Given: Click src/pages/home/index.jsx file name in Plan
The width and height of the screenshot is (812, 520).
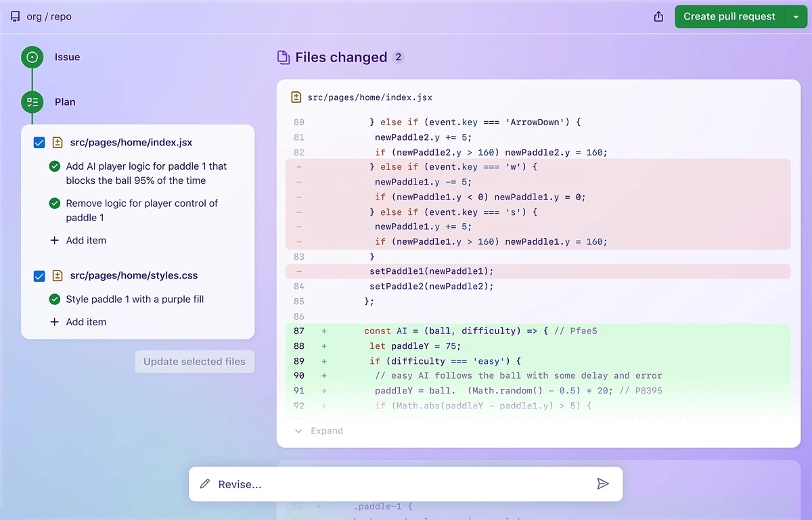Looking at the screenshot, I should [131, 143].
